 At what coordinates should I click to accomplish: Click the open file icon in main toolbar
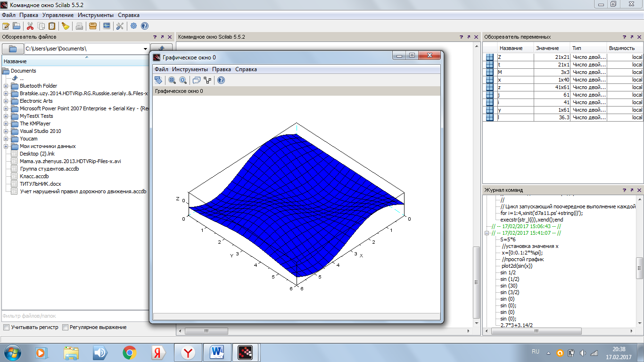[x=16, y=26]
